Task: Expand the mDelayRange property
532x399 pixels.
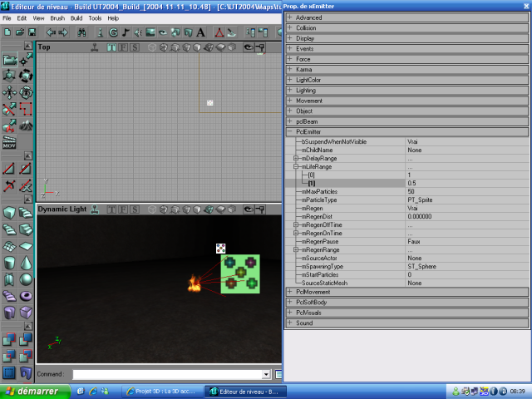Action: pyautogui.click(x=295, y=158)
